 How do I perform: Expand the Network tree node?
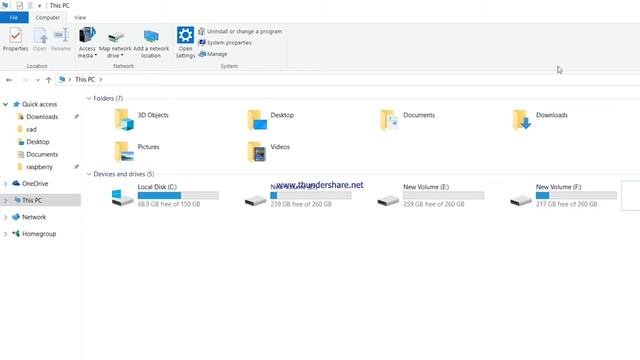click(5, 218)
